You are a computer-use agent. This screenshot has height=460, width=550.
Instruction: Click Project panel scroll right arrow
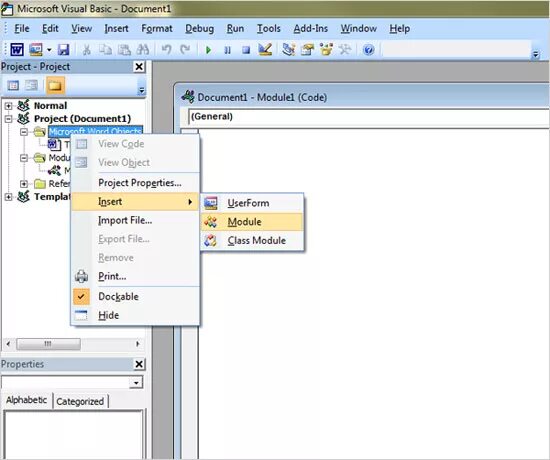[138, 344]
